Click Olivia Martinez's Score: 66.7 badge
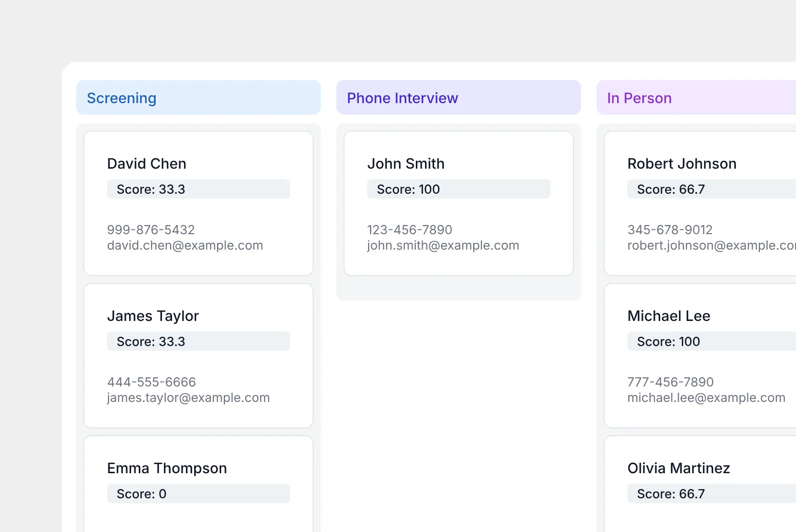This screenshot has width=796, height=532. 712,493
